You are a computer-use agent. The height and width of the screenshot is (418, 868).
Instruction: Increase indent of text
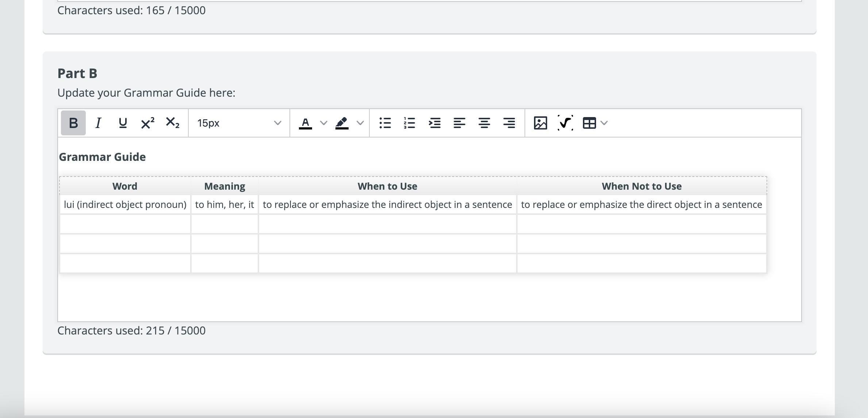[x=434, y=123]
